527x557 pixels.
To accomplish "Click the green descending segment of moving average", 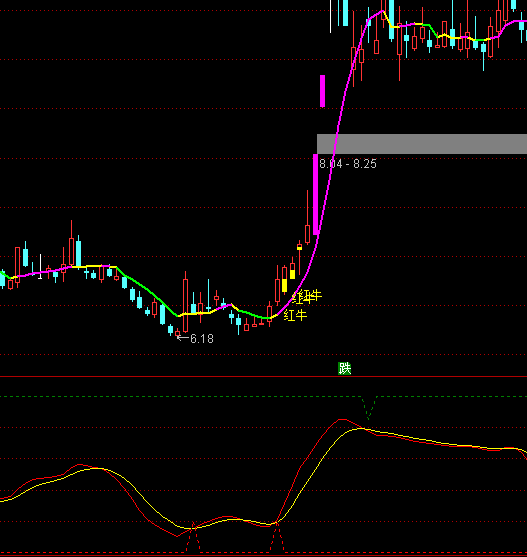I will coord(147,290).
